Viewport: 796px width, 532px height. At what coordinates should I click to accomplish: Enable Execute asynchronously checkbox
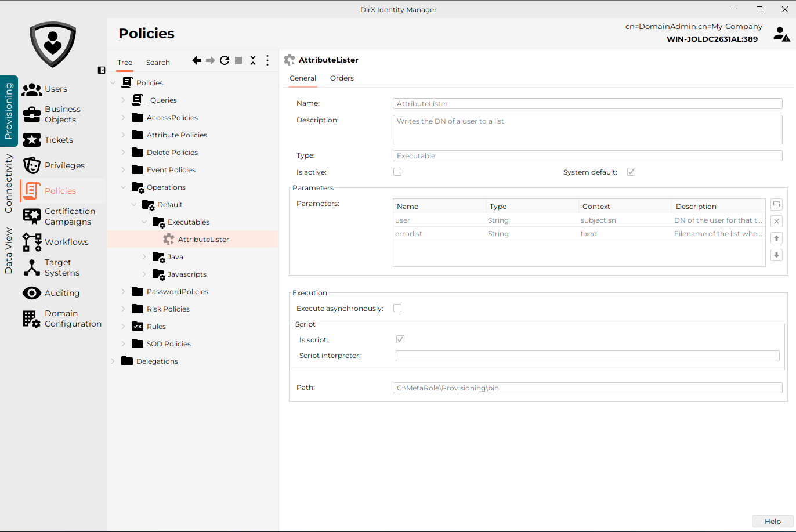pyautogui.click(x=397, y=308)
